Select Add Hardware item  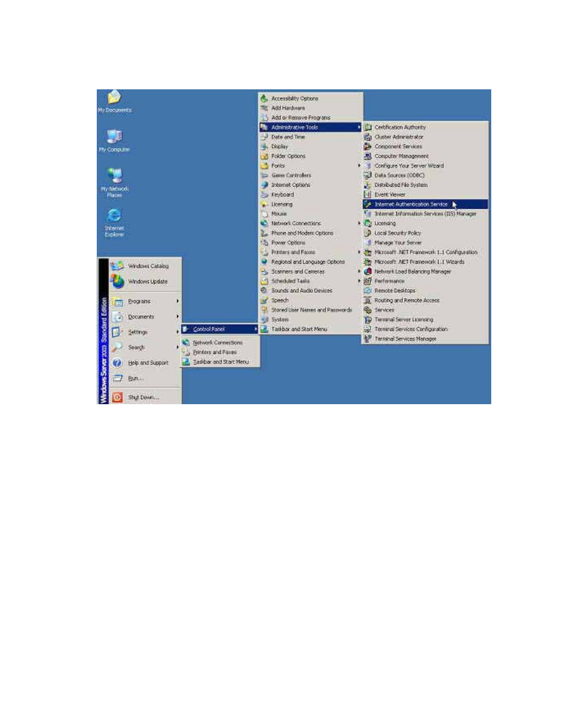[x=311, y=108]
